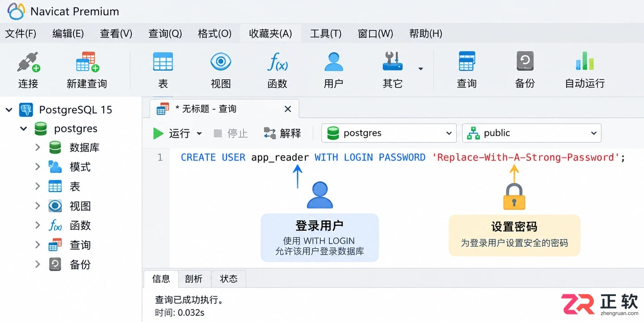Click the Navicat Premium logo icon
Image resolution: width=644 pixels, height=322 pixels.
click(16, 11)
